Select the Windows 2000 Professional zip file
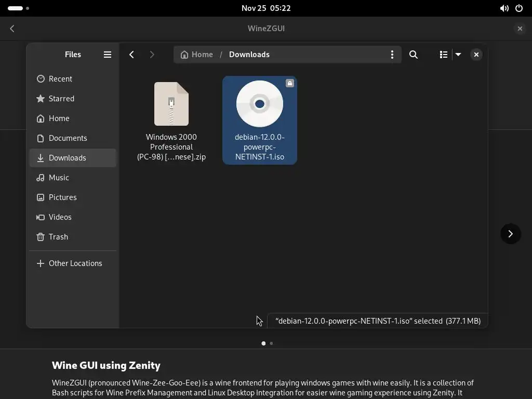The width and height of the screenshot is (532, 399). pos(171,121)
